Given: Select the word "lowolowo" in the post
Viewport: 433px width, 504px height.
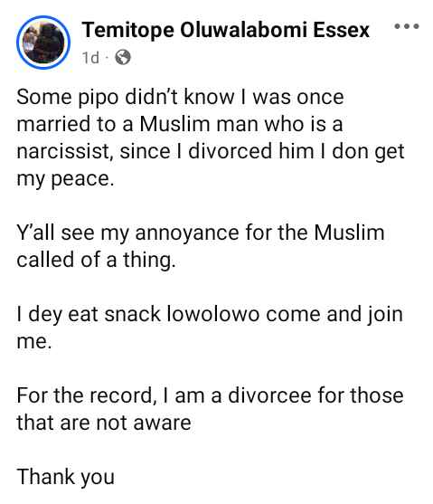Looking at the screenshot, I should click(213, 314).
